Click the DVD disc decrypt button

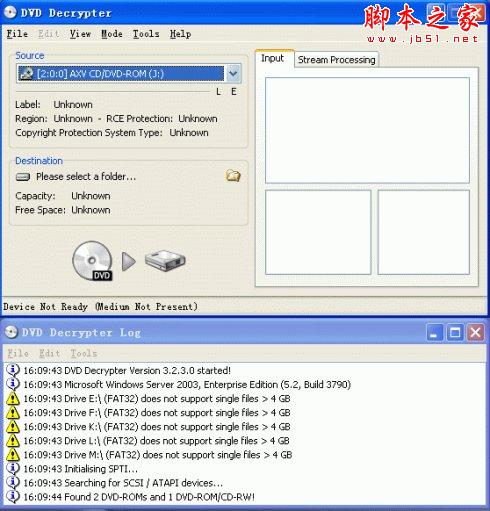click(92, 261)
